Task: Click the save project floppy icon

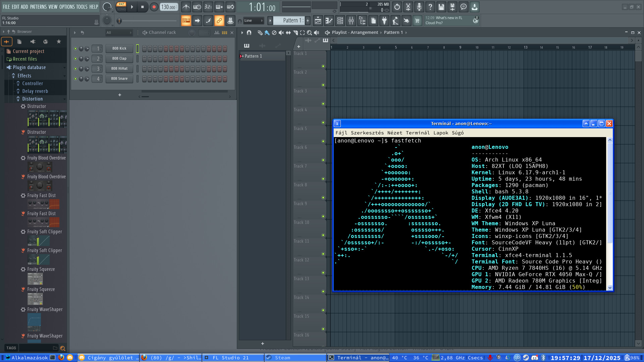Action: 441,7
